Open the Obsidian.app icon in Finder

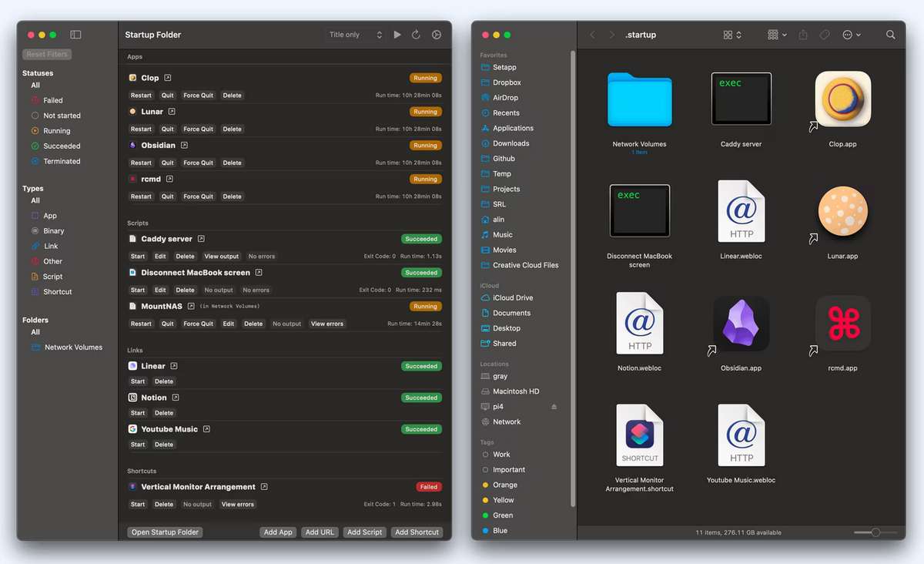click(x=741, y=323)
